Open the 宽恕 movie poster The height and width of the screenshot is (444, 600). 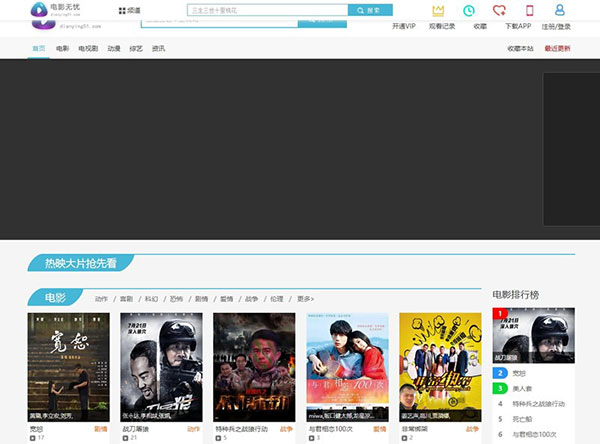pos(68,367)
